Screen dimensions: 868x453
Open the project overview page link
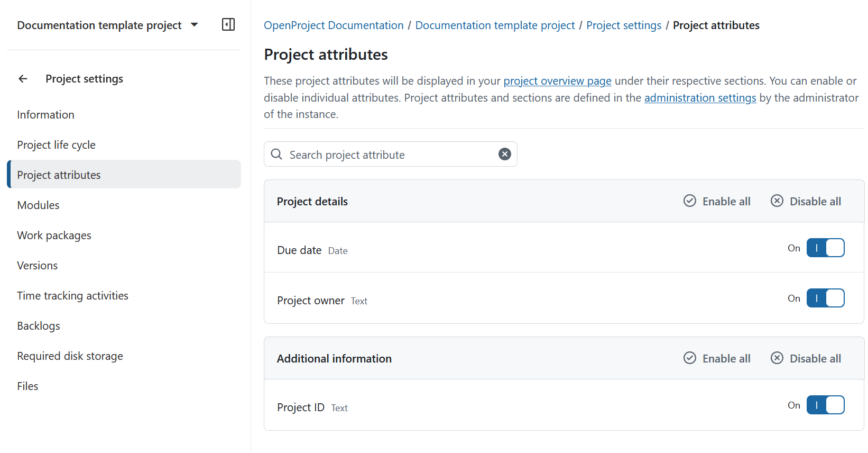pos(557,81)
